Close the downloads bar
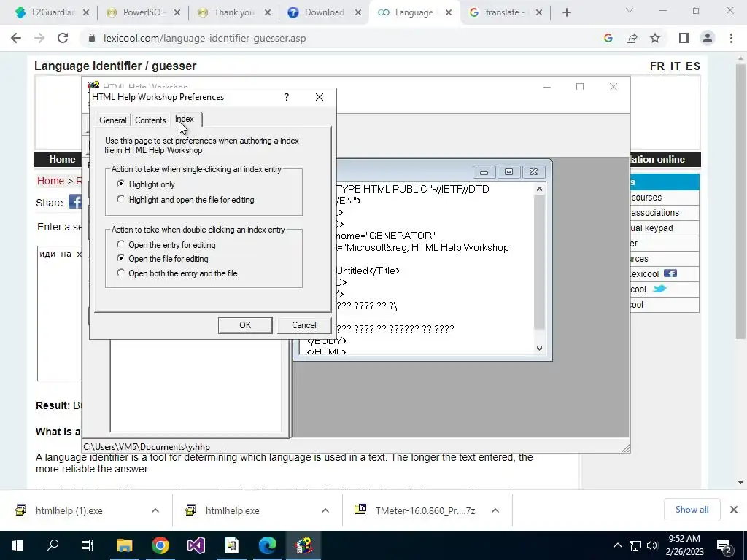747x560 pixels. pos(734,510)
